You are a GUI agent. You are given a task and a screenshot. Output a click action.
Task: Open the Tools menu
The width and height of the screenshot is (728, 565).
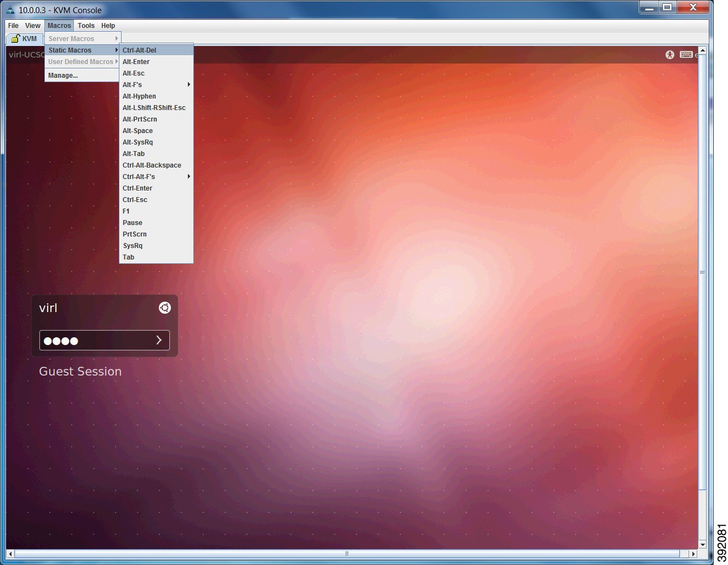[85, 25]
